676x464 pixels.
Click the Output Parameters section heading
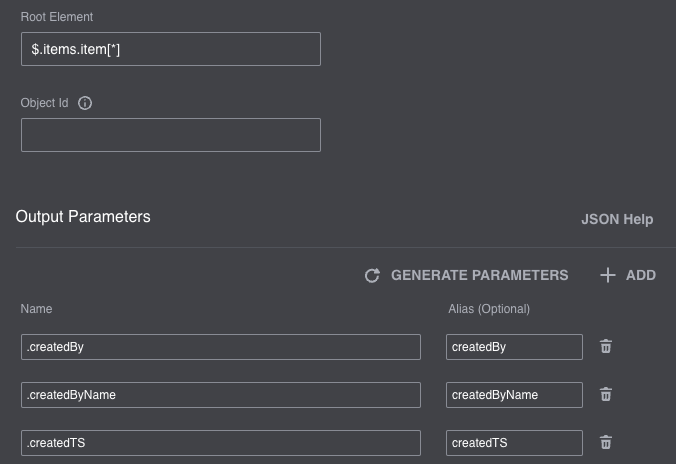[x=83, y=217]
